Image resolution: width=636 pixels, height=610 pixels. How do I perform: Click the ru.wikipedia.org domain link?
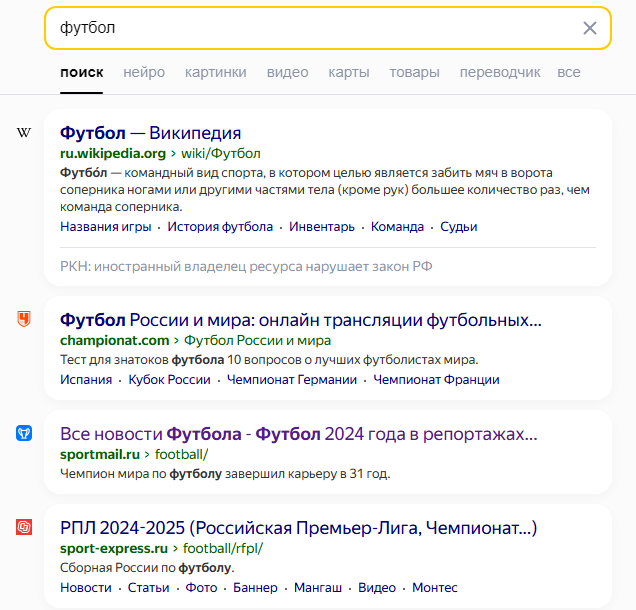coord(113,153)
